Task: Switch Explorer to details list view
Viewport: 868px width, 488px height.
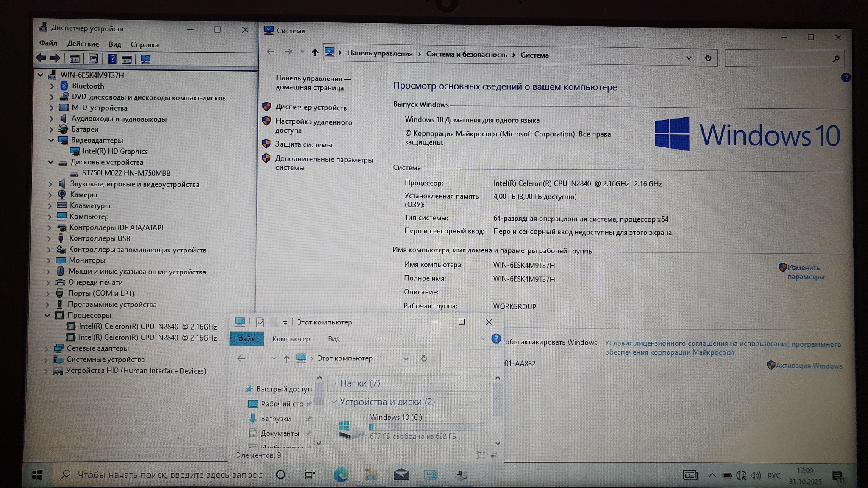Action: [480, 455]
